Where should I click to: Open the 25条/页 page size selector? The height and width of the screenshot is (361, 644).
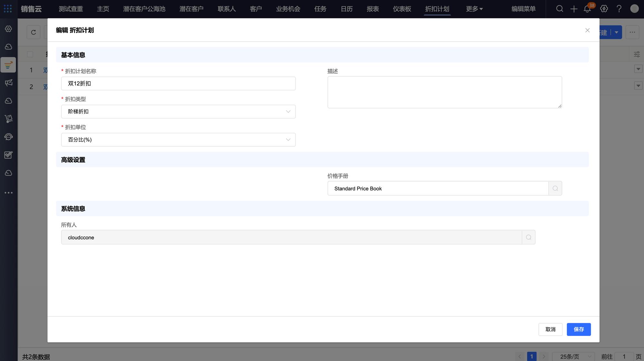(x=573, y=356)
